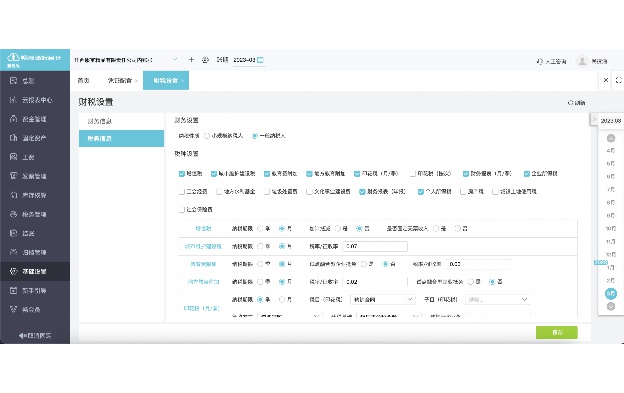Click the plus icon beside the company name

coord(191,60)
